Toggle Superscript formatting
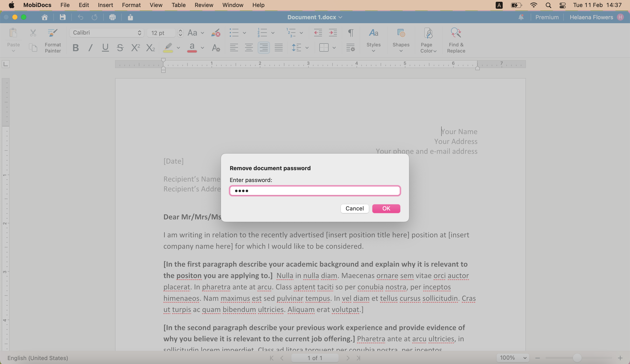The width and height of the screenshot is (630, 364). [135, 47]
